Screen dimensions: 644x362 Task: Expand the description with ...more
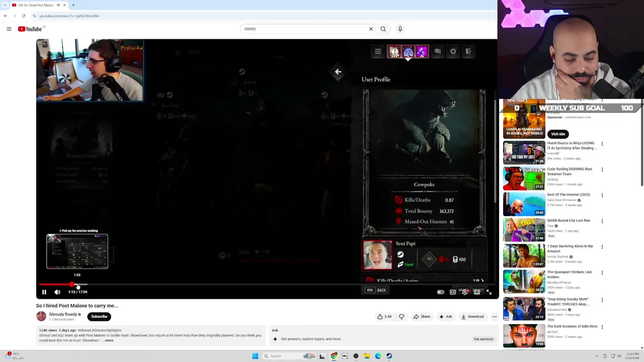tap(108, 340)
